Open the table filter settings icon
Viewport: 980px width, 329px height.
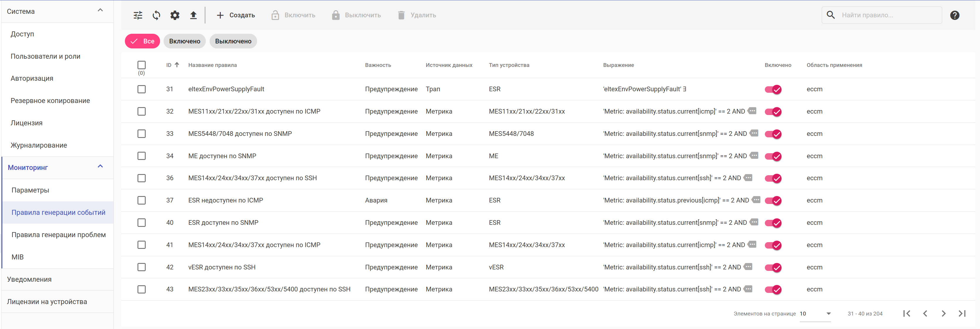[x=138, y=15]
